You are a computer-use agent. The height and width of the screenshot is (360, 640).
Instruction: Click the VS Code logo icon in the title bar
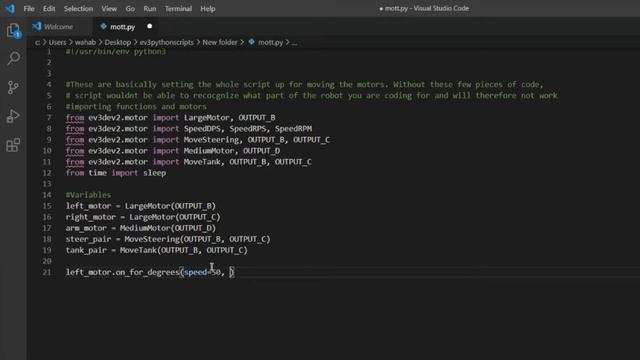[x=10, y=8]
